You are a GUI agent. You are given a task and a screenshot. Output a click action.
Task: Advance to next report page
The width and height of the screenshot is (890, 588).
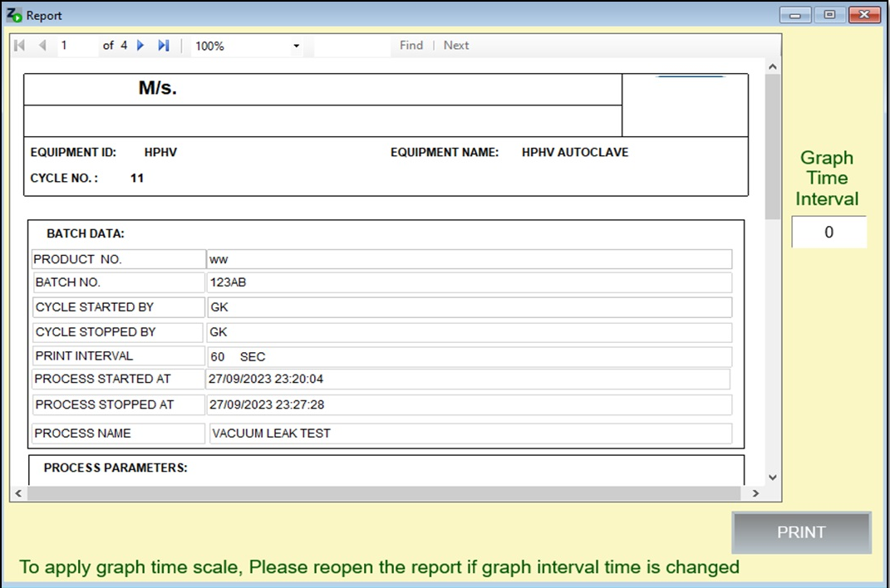[x=140, y=46]
